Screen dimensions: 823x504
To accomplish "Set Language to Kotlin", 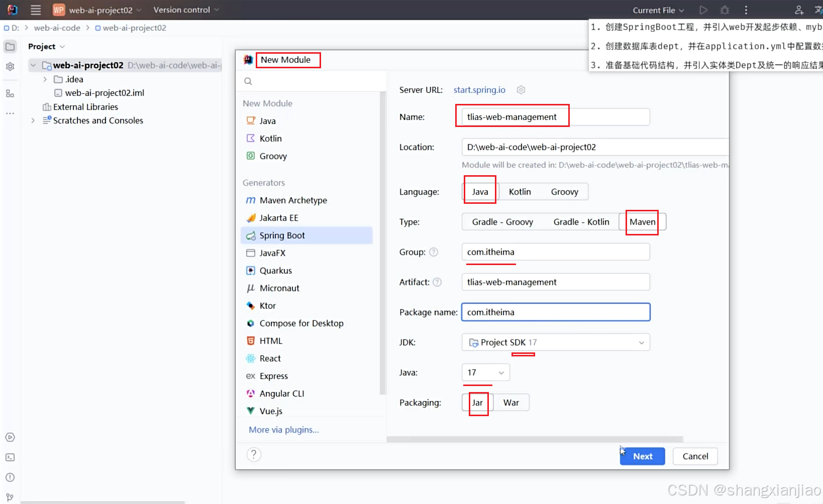I will point(520,192).
